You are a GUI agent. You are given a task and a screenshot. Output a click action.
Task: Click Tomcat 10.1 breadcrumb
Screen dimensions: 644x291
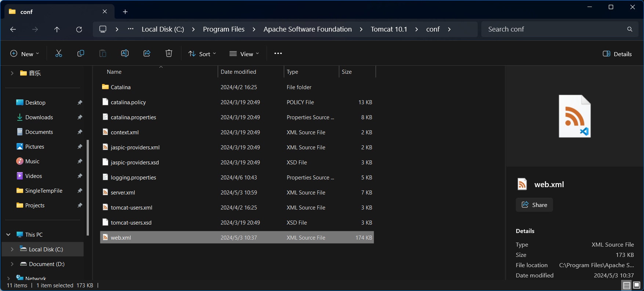pyautogui.click(x=389, y=29)
